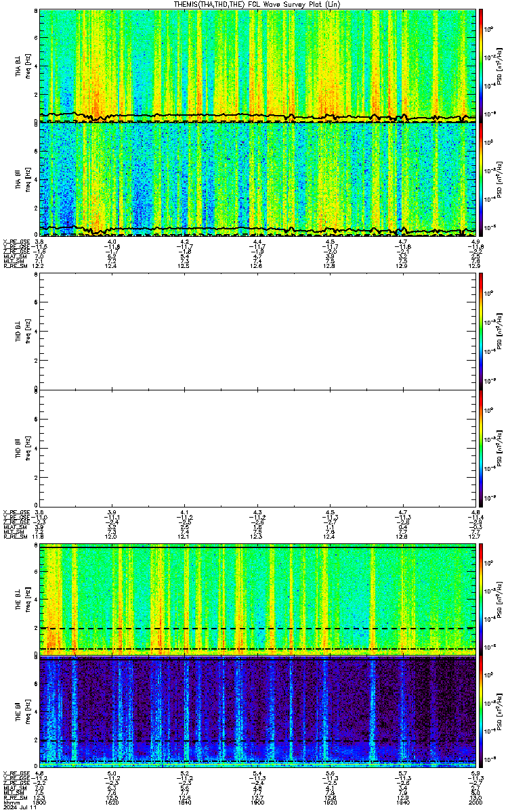Click the PSD color bar beside THE B-parallel panel

[x=481, y=713]
